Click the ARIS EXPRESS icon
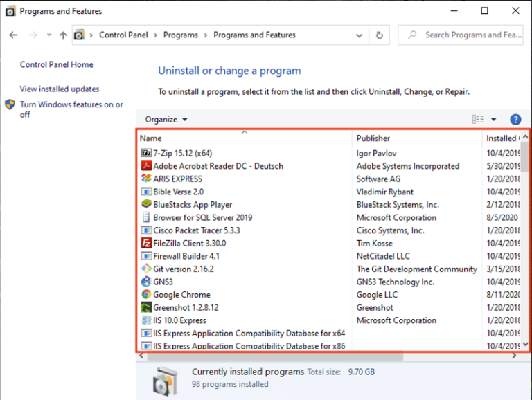This screenshot has height=400, width=532. 146,179
